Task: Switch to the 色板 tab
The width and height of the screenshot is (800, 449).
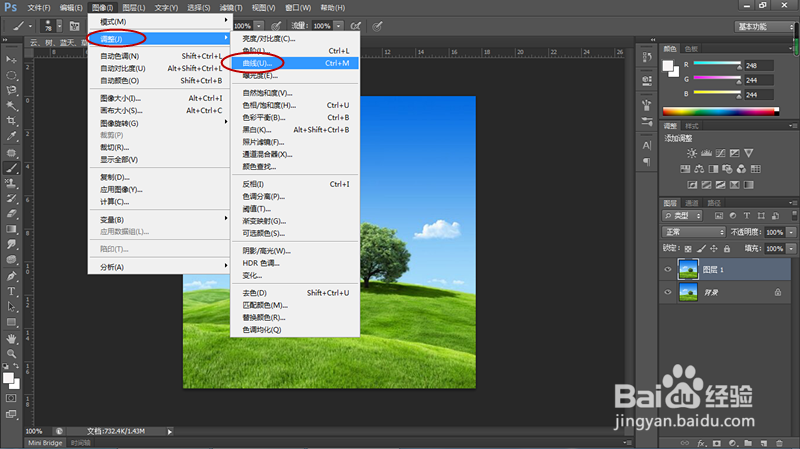Action: [691, 49]
